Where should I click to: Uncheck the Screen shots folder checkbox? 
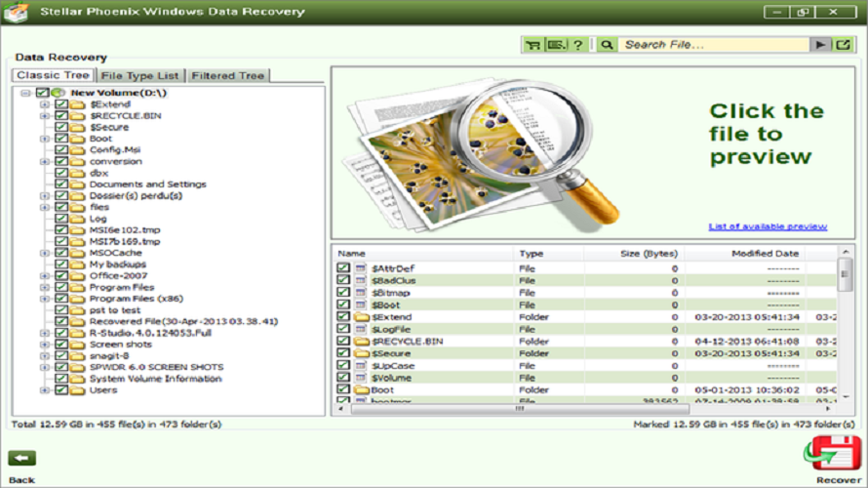coord(61,344)
